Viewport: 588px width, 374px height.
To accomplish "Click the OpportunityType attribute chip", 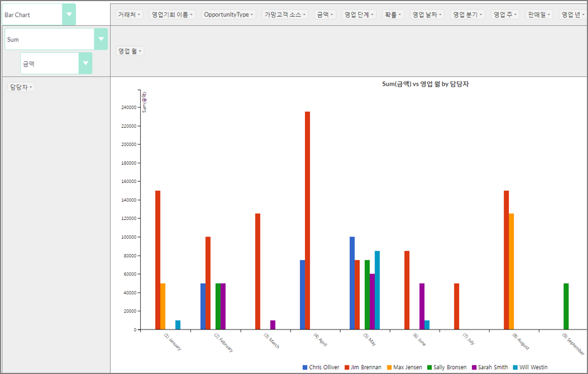I will click(x=229, y=15).
